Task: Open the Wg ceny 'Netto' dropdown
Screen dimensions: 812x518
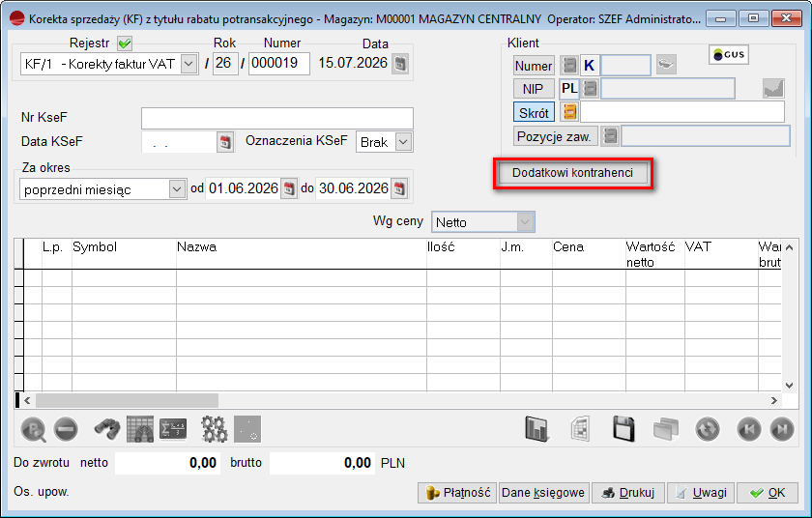Action: (x=525, y=222)
